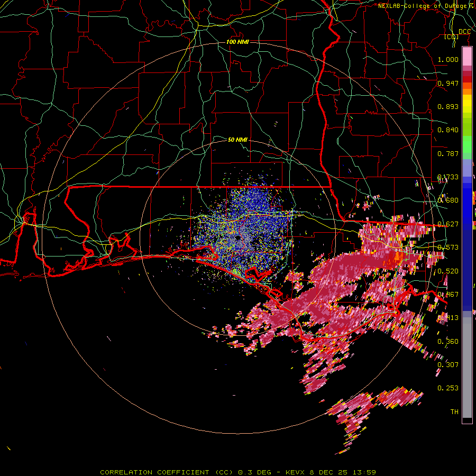Click the 100 NMI range ring label

pos(237,42)
